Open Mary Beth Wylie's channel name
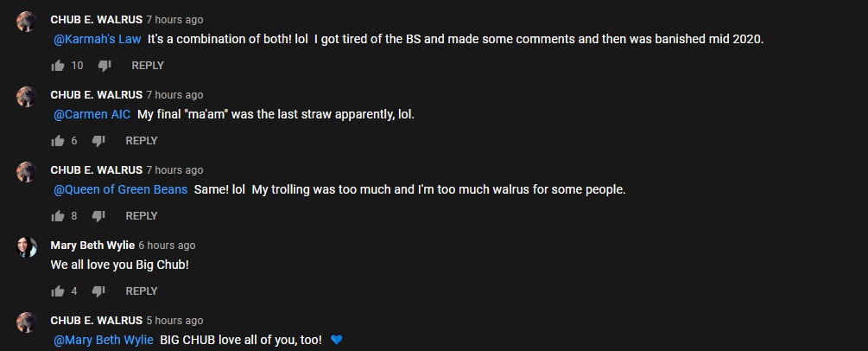Viewport: 868px width, 351px height. [x=92, y=245]
